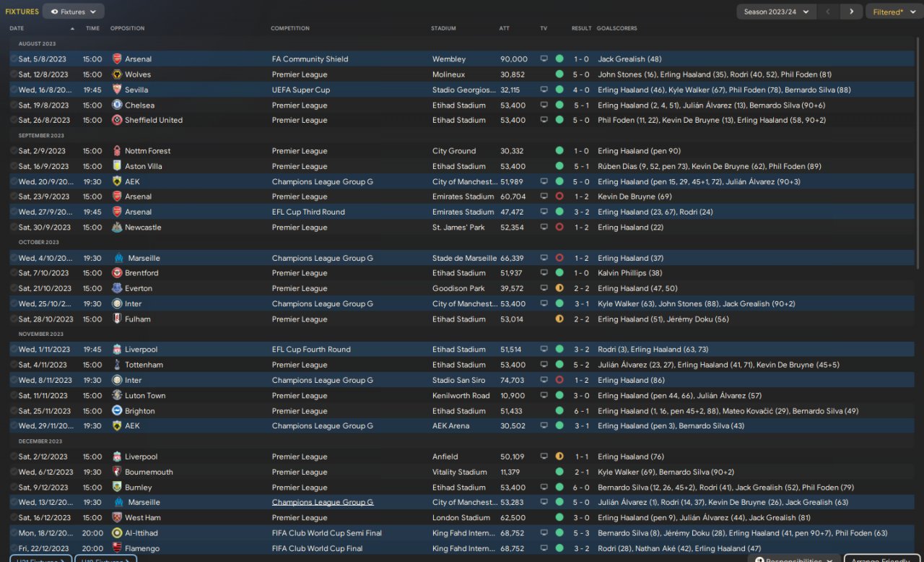Click the West Ham club badge
Image resolution: width=924 pixels, height=562 pixels.
click(117, 518)
